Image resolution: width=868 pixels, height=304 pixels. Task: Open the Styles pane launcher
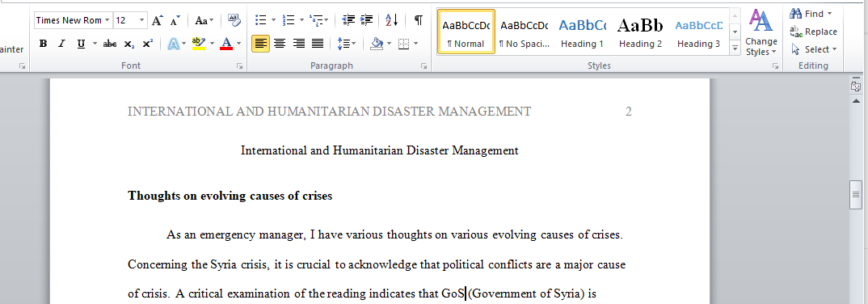point(775,66)
